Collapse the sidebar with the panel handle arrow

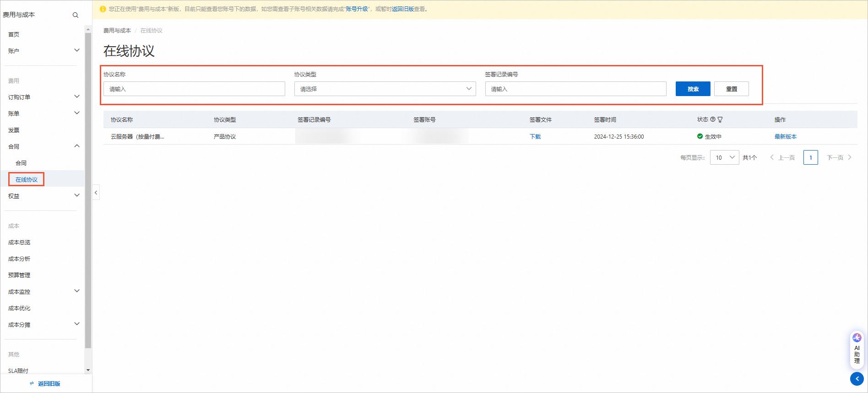tap(96, 193)
